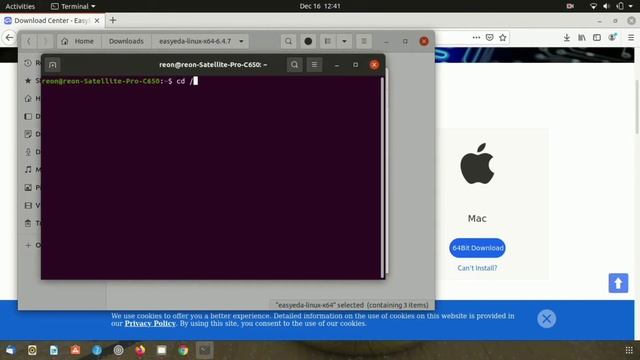Open Firefox library icon
640x360 pixels.
tap(582, 38)
